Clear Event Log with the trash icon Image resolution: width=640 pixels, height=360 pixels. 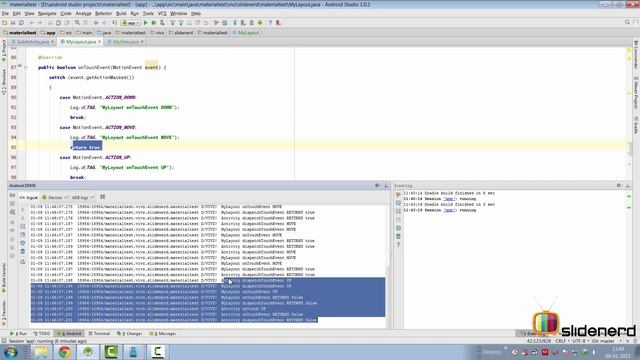pyautogui.click(x=398, y=236)
